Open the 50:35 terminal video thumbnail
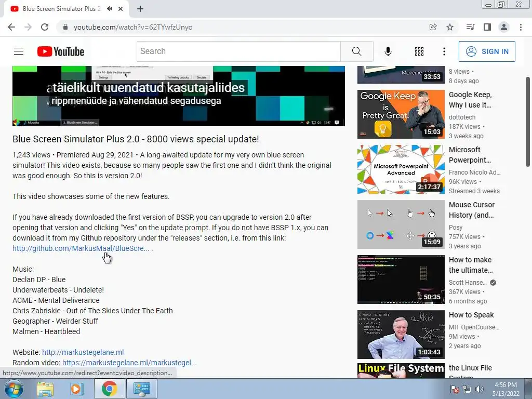The height and width of the screenshot is (399, 532). click(x=401, y=280)
